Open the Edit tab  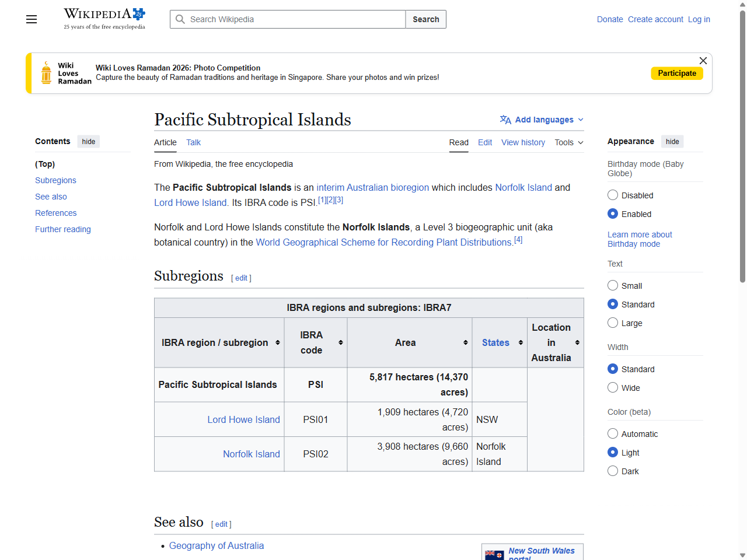485,142
